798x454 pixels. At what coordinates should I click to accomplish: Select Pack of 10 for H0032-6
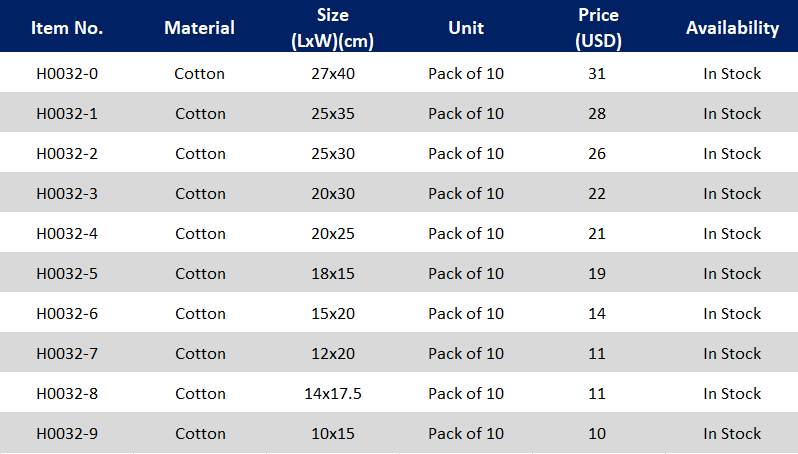pos(466,314)
